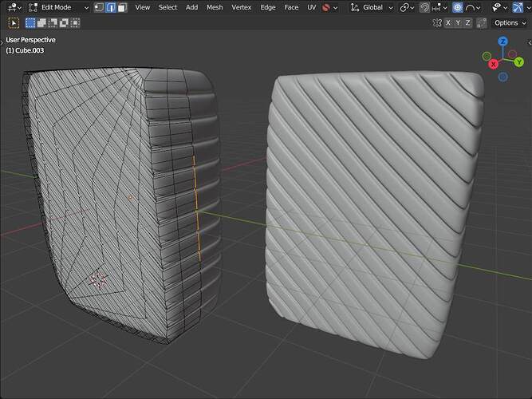Open the Add menu
Screen dimensions: 532x399
(191, 7)
